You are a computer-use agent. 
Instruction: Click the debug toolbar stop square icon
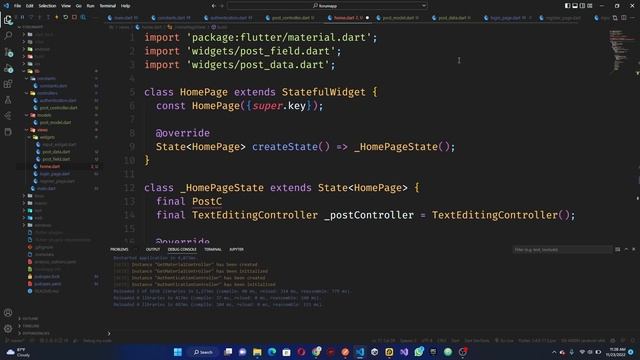tap(74, 18)
